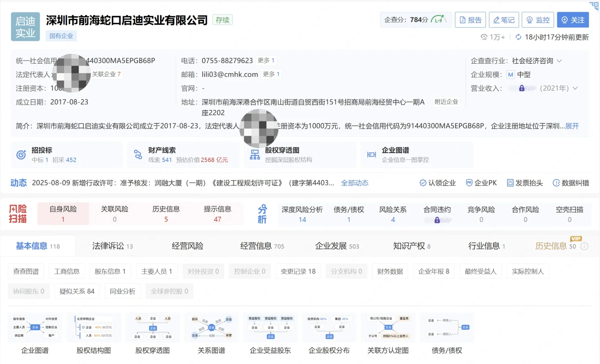Select the 历史信息 5 risk tab
This screenshot has height=364, width=600.
point(166,214)
